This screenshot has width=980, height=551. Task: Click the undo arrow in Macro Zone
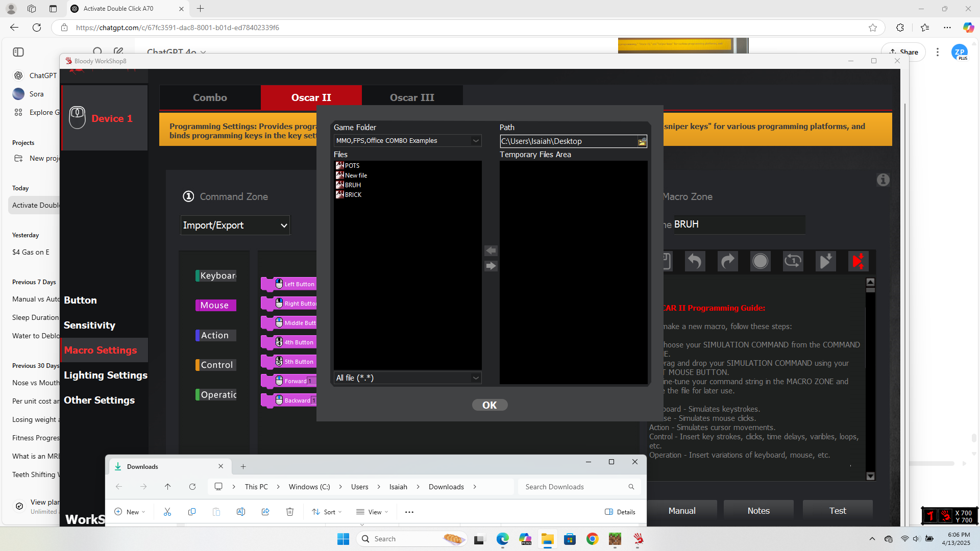[x=694, y=261]
